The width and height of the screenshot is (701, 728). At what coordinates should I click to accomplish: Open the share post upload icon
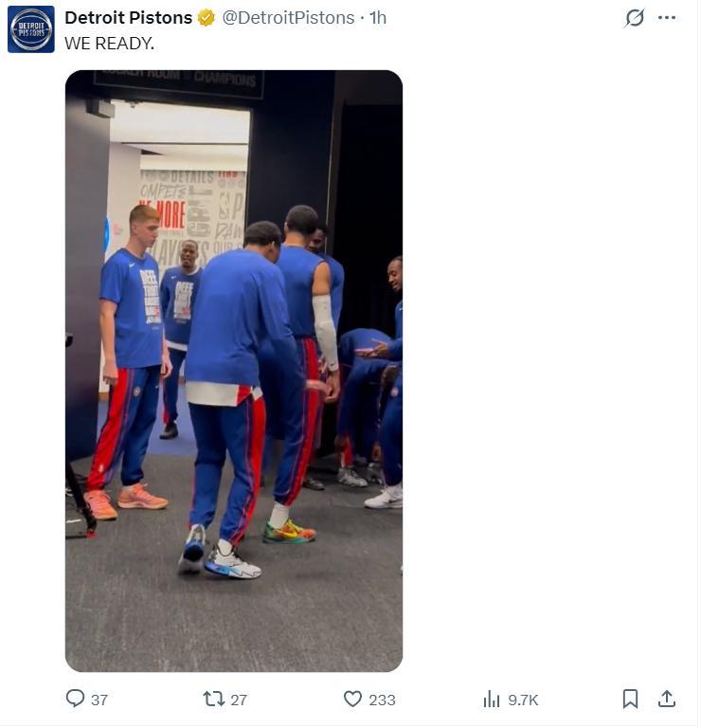[667, 700]
